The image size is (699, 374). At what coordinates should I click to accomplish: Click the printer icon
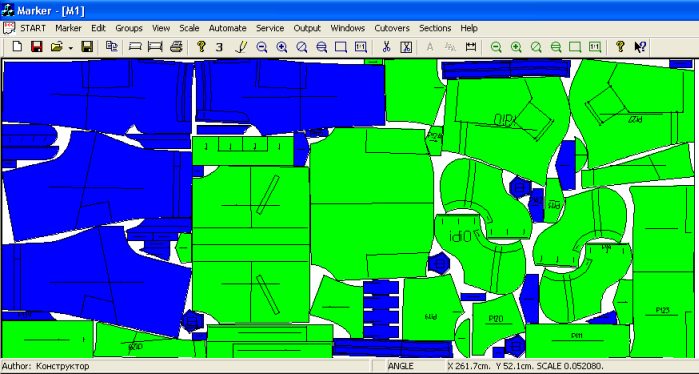pos(176,46)
